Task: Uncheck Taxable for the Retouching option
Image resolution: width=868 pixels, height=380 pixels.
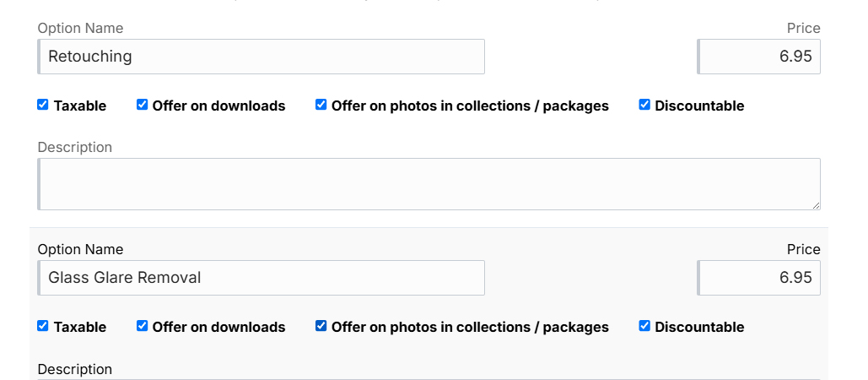Action: point(43,105)
